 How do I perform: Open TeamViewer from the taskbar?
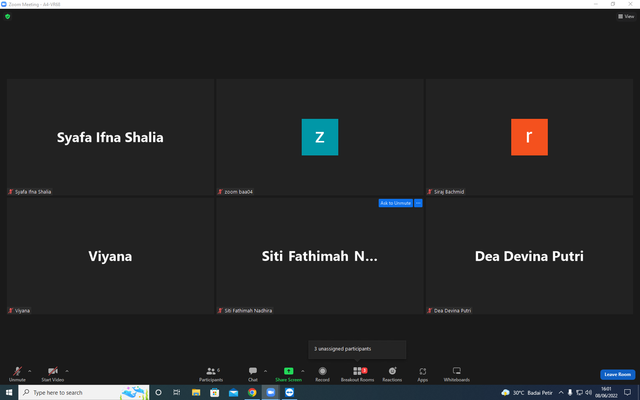(x=289, y=392)
